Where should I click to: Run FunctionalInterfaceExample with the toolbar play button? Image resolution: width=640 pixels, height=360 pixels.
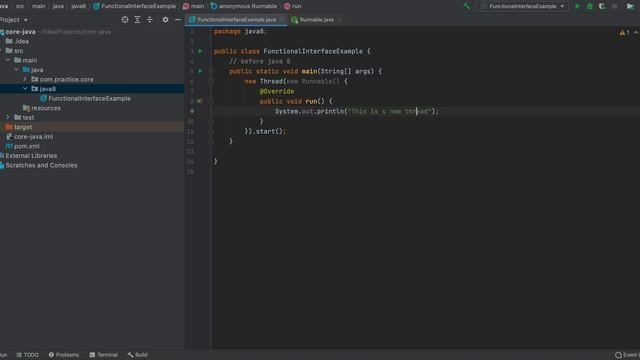coord(577,6)
